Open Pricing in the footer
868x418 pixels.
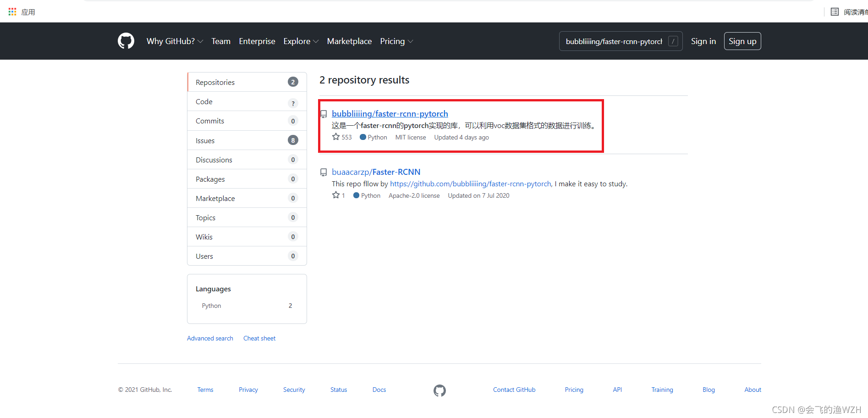click(574, 390)
